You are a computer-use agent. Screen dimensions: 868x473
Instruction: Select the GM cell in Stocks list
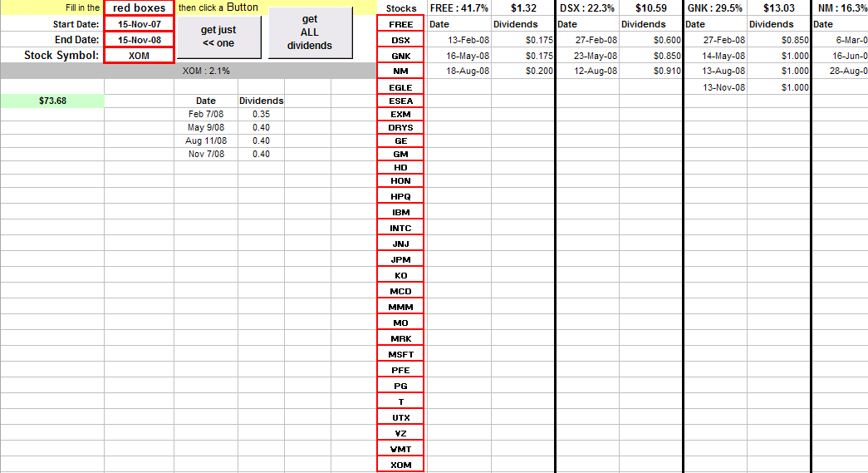click(401, 154)
